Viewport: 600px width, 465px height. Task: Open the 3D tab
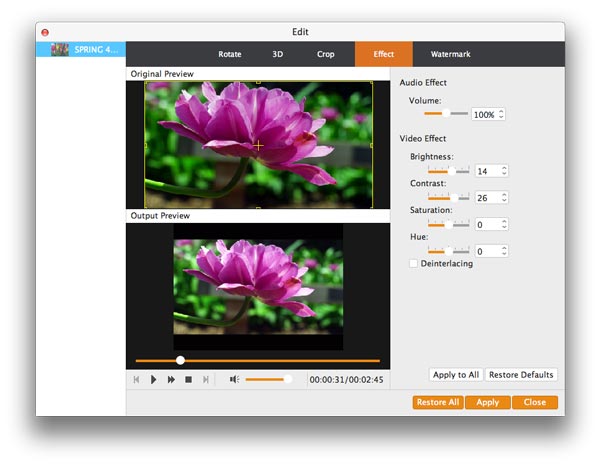[x=277, y=54]
